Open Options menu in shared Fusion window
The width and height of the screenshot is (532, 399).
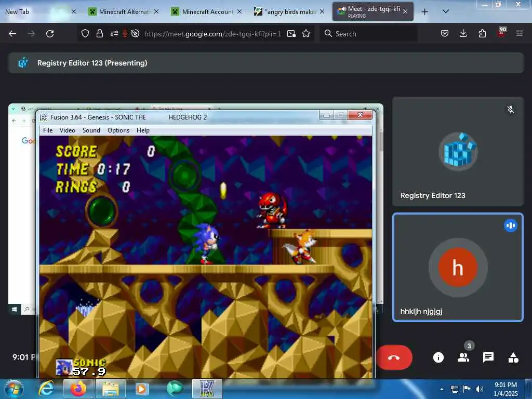point(118,130)
